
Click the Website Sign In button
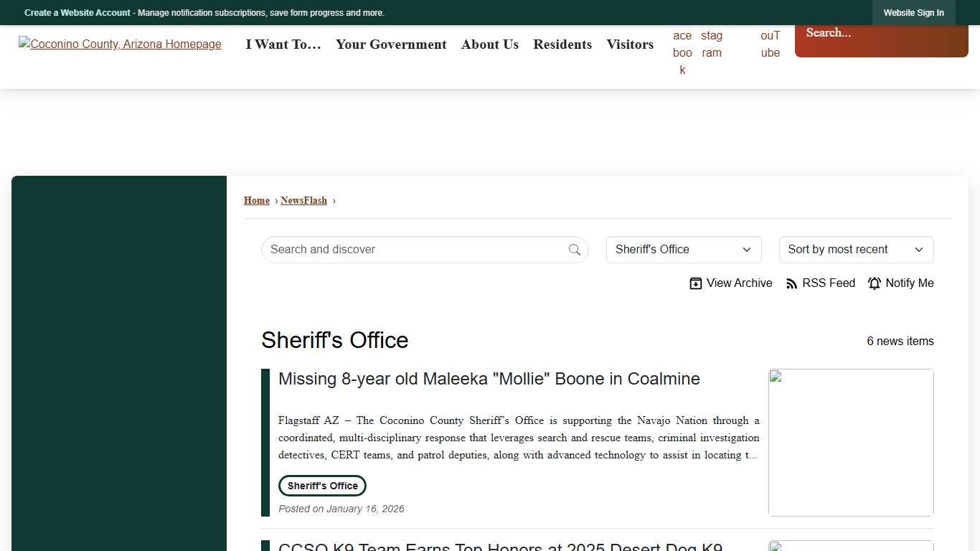pyautogui.click(x=913, y=12)
